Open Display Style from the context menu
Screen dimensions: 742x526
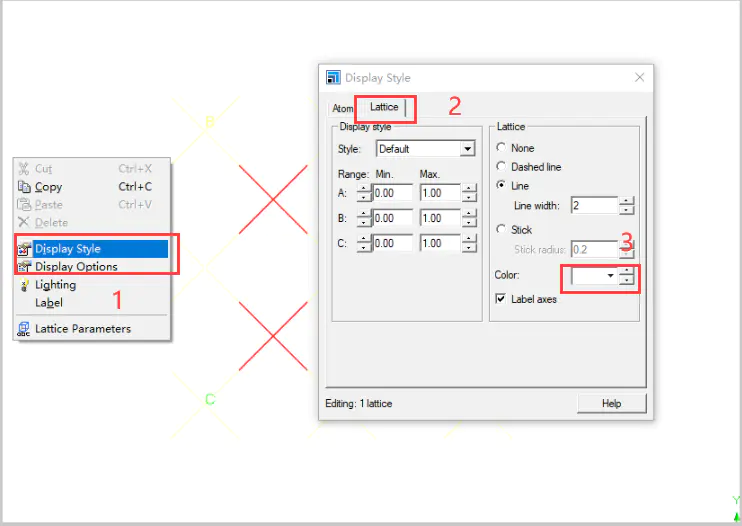[x=92, y=249]
